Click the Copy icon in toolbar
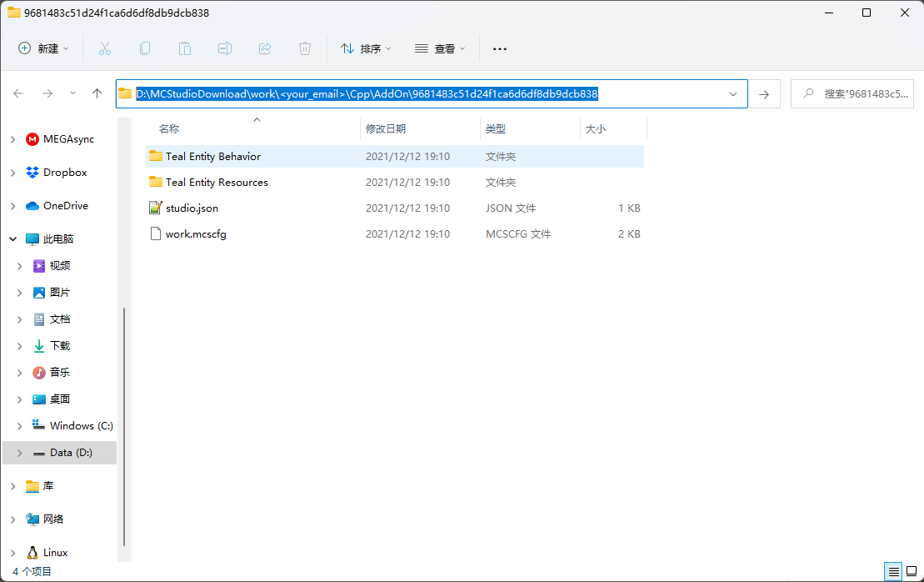Image resolution: width=924 pixels, height=582 pixels. click(x=145, y=48)
